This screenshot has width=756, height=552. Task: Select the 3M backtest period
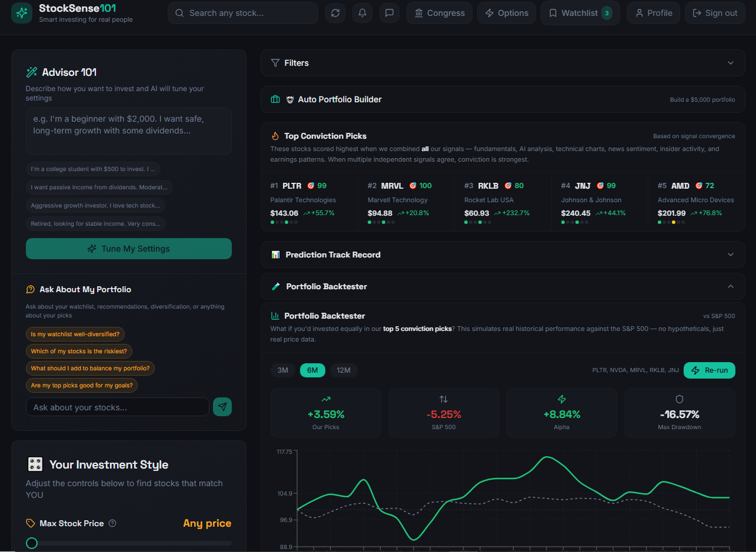click(x=283, y=370)
